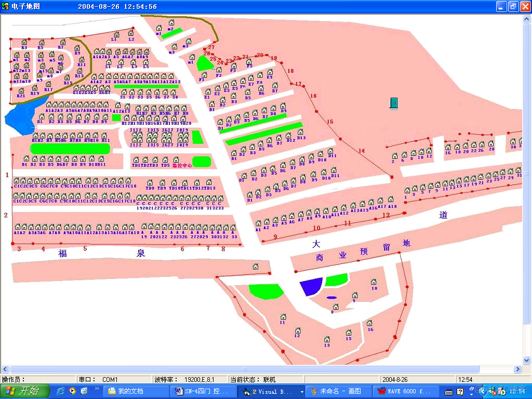The image size is (532, 399).
Task: Click the 当前状态: 联机 status entry
Action: coord(265,380)
